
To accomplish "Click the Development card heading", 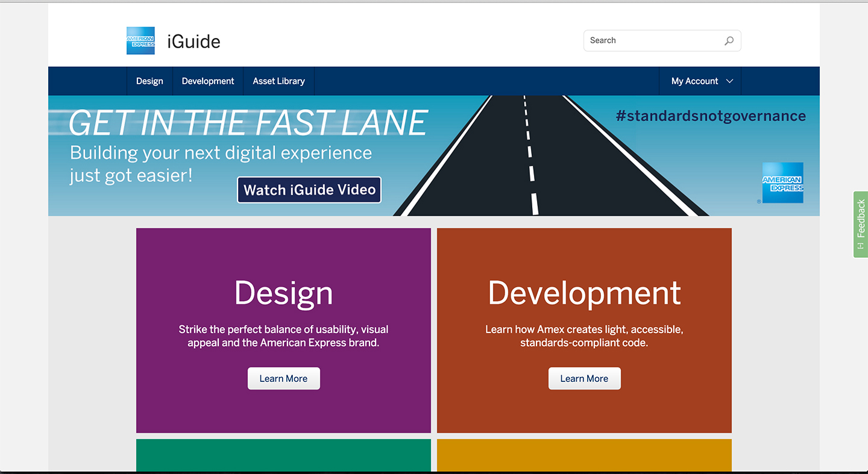I will tap(584, 293).
